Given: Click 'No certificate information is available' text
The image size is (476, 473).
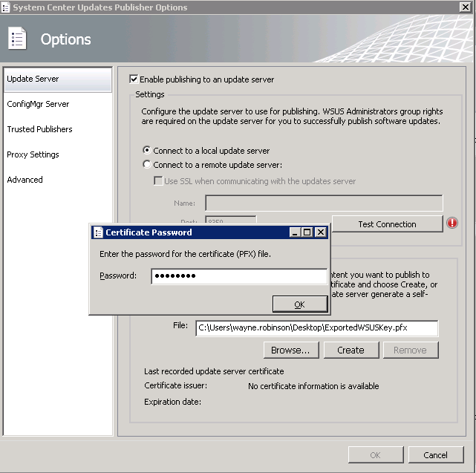Looking at the screenshot, I should [x=313, y=386].
